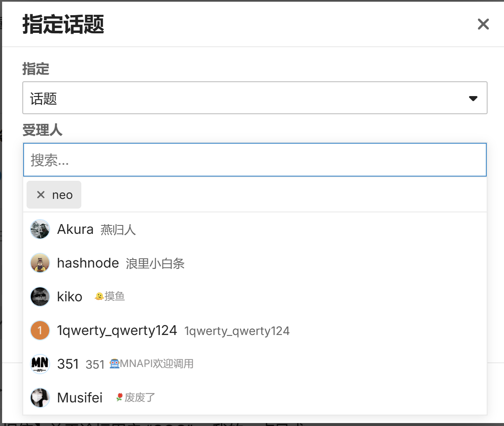Choose 1qwerty_qwerty124 as assignee
The image size is (504, 426).
point(255,330)
